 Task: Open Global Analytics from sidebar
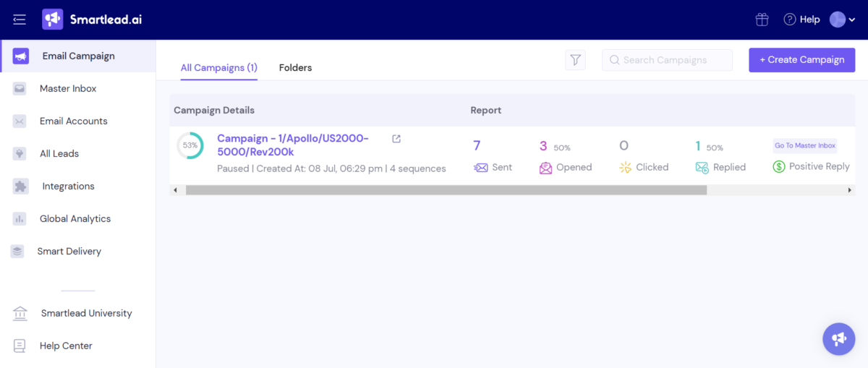point(75,218)
